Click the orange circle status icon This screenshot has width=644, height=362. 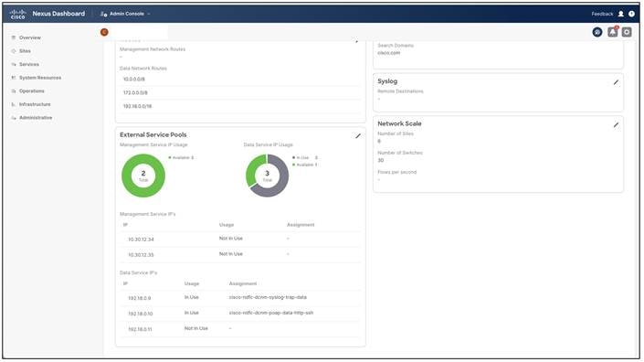pyautogui.click(x=104, y=32)
